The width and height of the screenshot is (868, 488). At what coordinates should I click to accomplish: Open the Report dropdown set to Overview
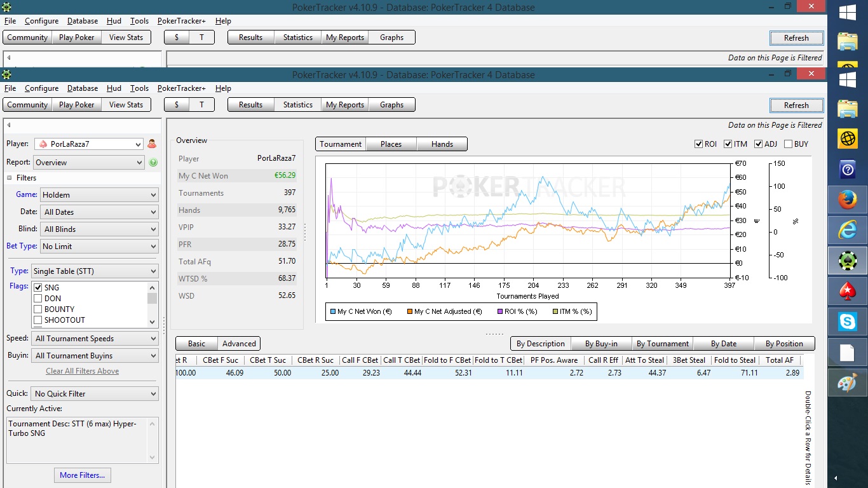(x=89, y=163)
